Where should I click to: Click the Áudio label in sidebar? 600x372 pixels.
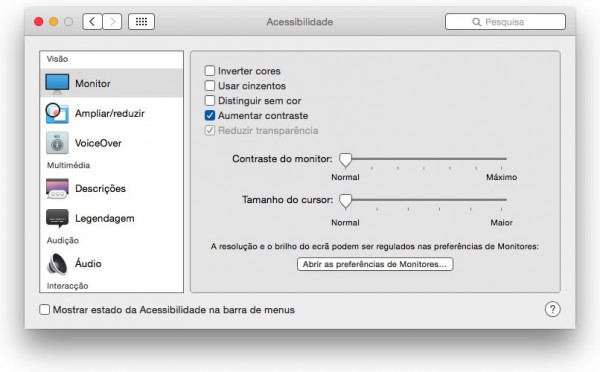(88, 263)
